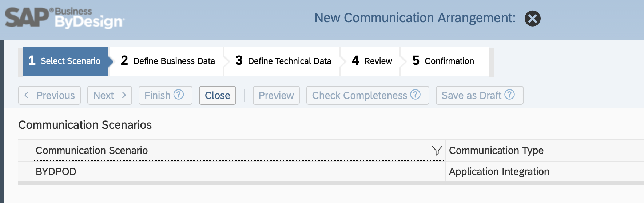Click the Save as Draft button
This screenshot has width=644, height=203.
(480, 95)
